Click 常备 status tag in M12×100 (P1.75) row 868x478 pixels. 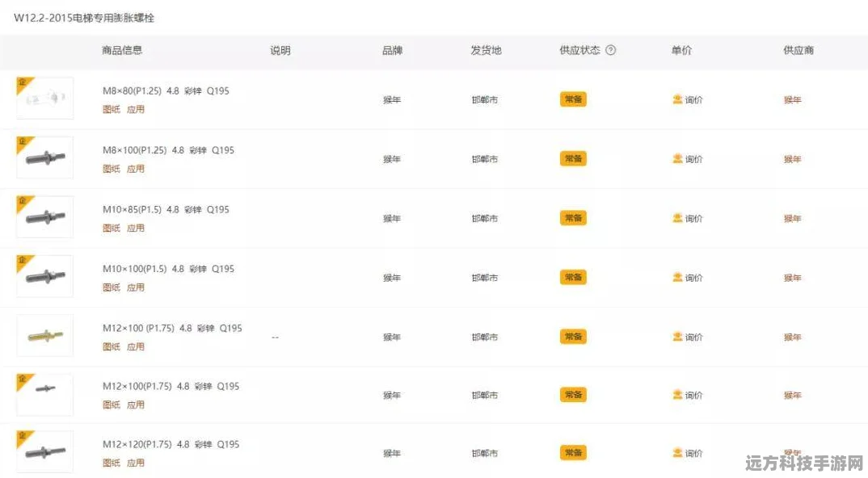coord(573,337)
